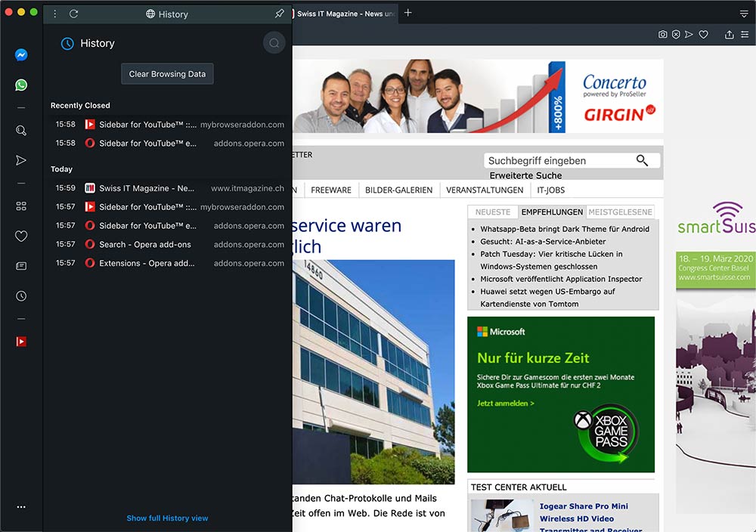Open Today's 15:57 mybrowseraddon.com history entry
This screenshot has height=532, width=756.
(167, 207)
